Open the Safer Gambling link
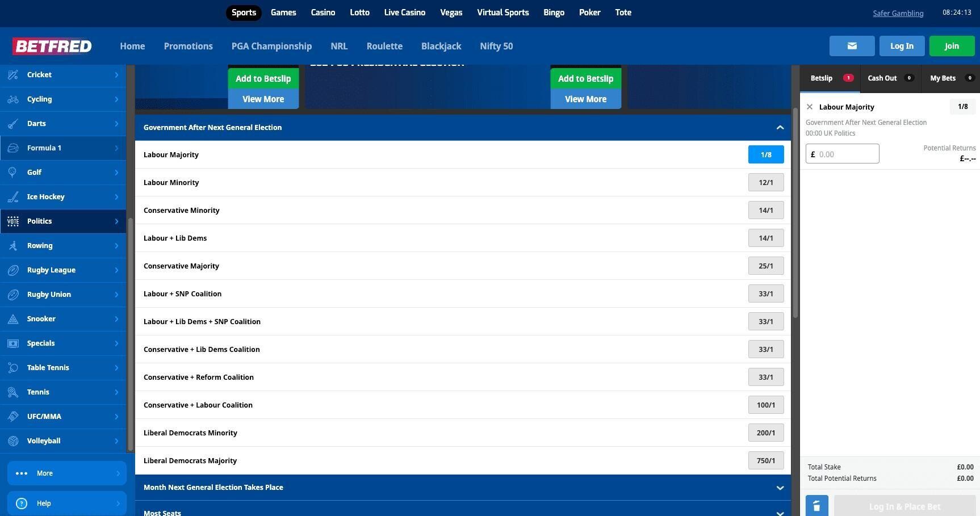The width and height of the screenshot is (980, 516). 898,13
